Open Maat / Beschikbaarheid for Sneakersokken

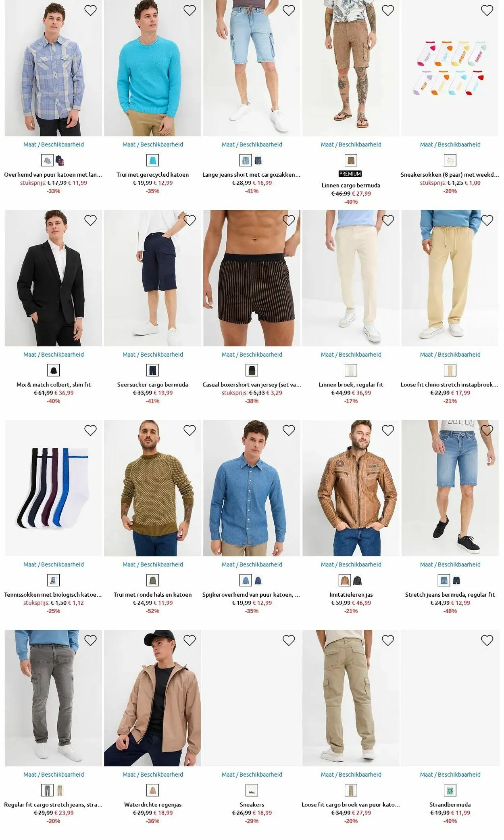coord(450,144)
